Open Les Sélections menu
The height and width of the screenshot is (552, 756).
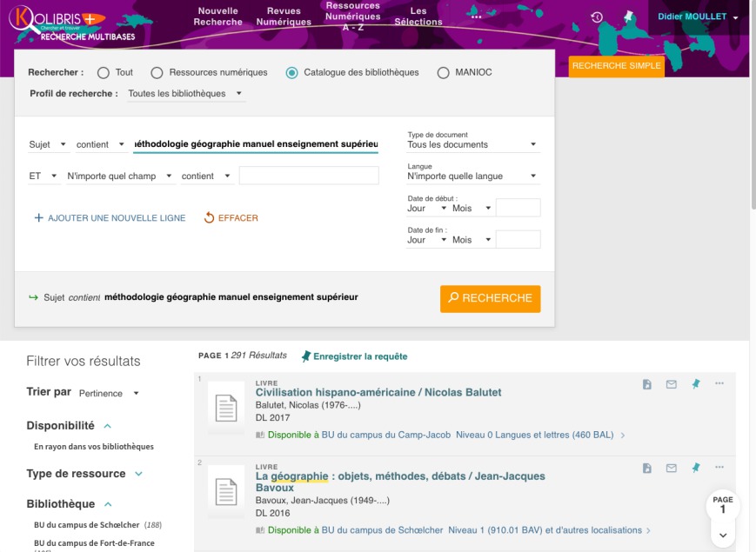point(418,17)
